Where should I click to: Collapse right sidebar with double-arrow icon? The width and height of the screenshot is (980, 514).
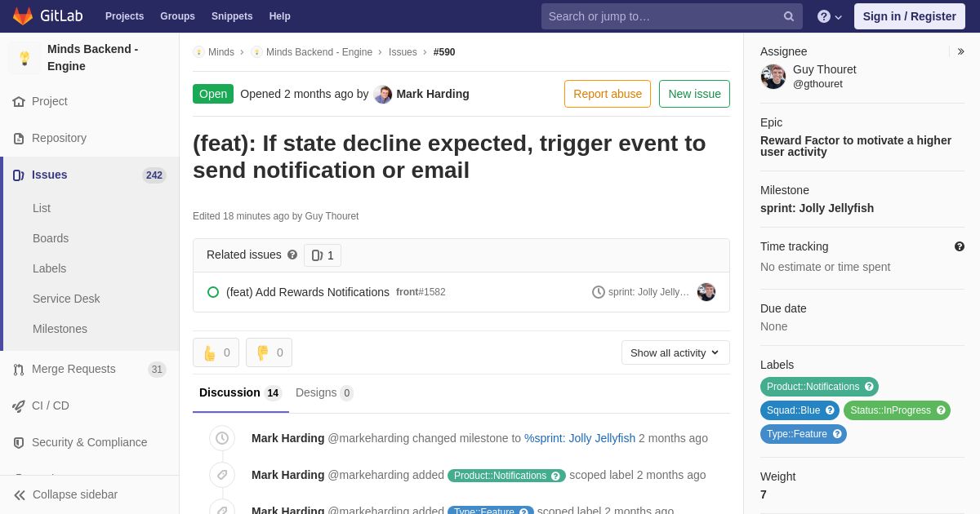[x=960, y=51]
